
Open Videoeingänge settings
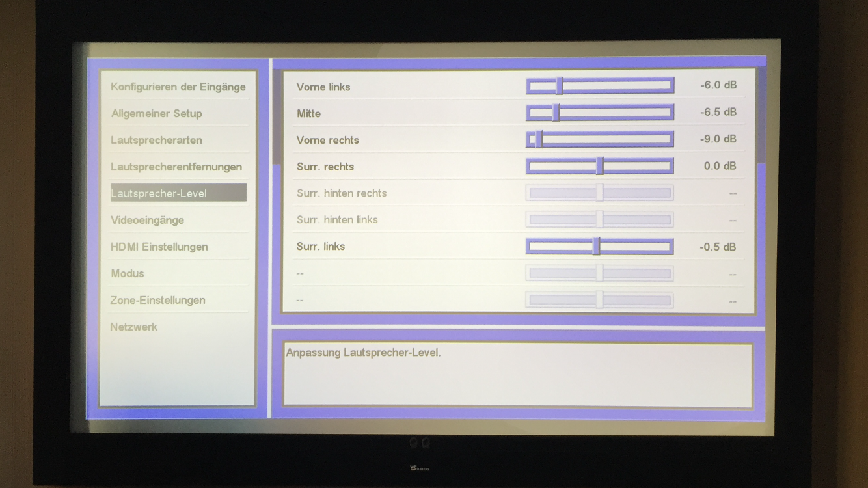pos(147,220)
